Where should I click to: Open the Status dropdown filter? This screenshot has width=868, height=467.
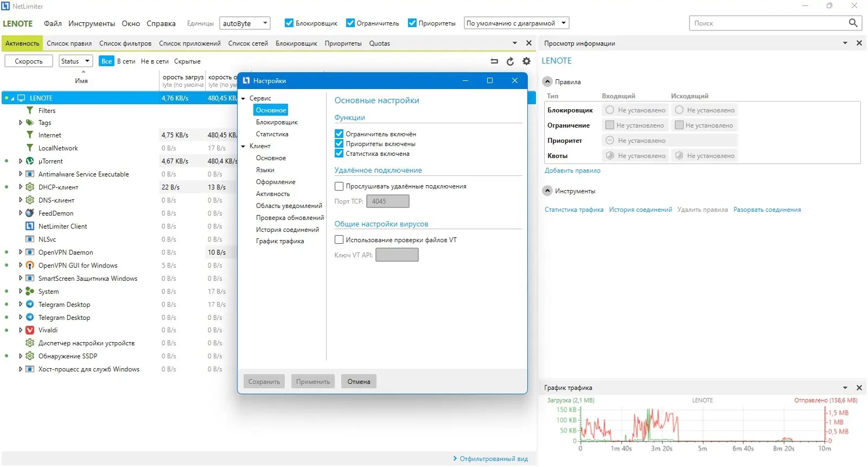(75, 61)
